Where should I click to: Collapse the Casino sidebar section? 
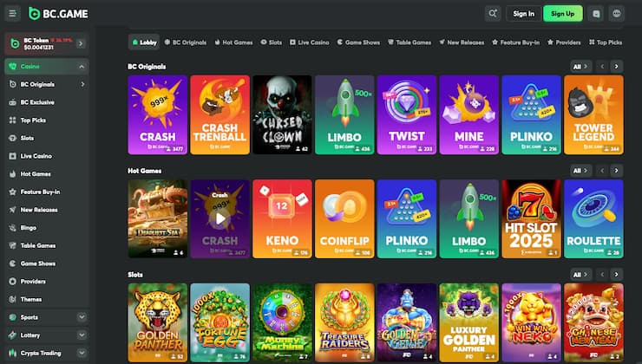point(82,66)
